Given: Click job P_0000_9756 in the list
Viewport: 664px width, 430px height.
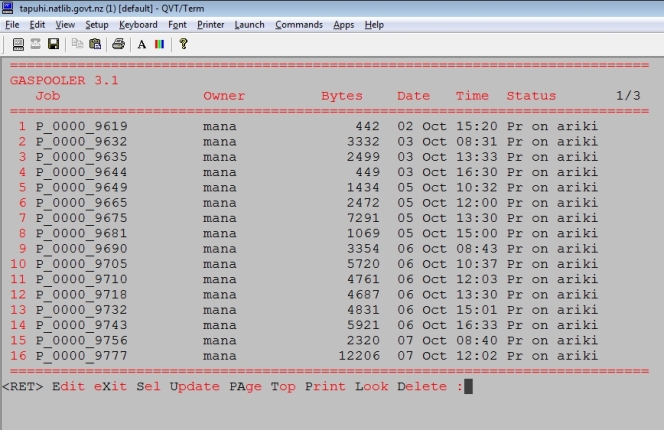Looking at the screenshot, I should tap(81, 340).
